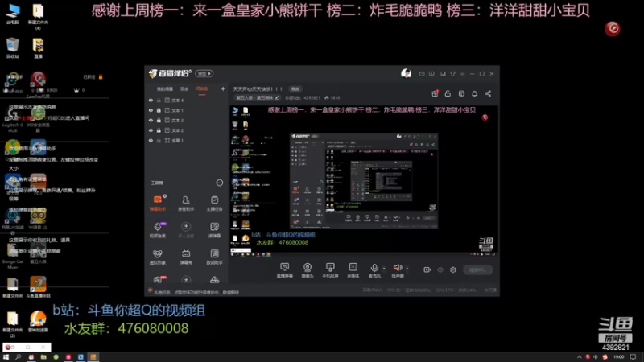Toggle visibility eye for 文本 2

pos(151,130)
